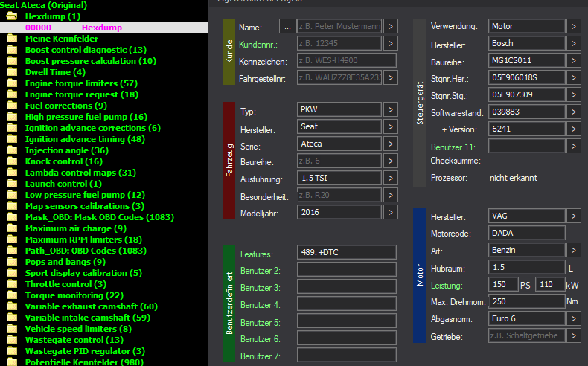
Task: Open Torque monitoring (22) folder
Action: point(74,295)
